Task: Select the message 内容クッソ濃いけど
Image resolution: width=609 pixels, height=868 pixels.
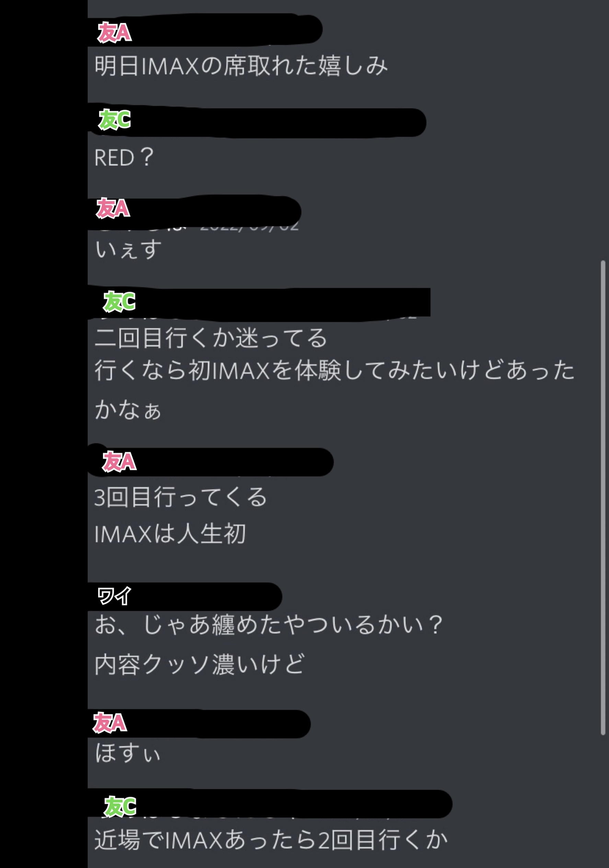Action: click(199, 665)
